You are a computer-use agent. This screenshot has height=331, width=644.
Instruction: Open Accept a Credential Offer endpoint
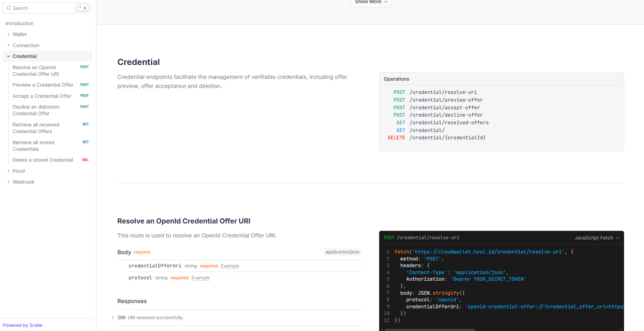tap(42, 96)
